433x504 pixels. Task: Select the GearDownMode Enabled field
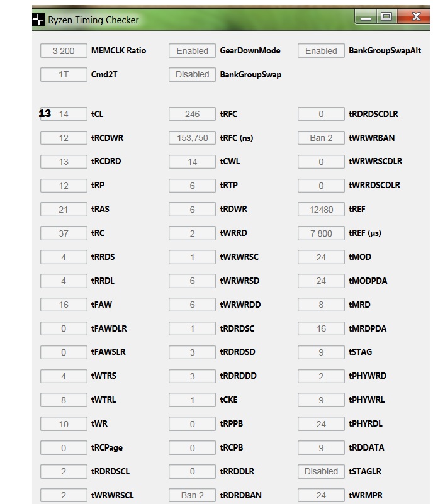tap(192, 51)
